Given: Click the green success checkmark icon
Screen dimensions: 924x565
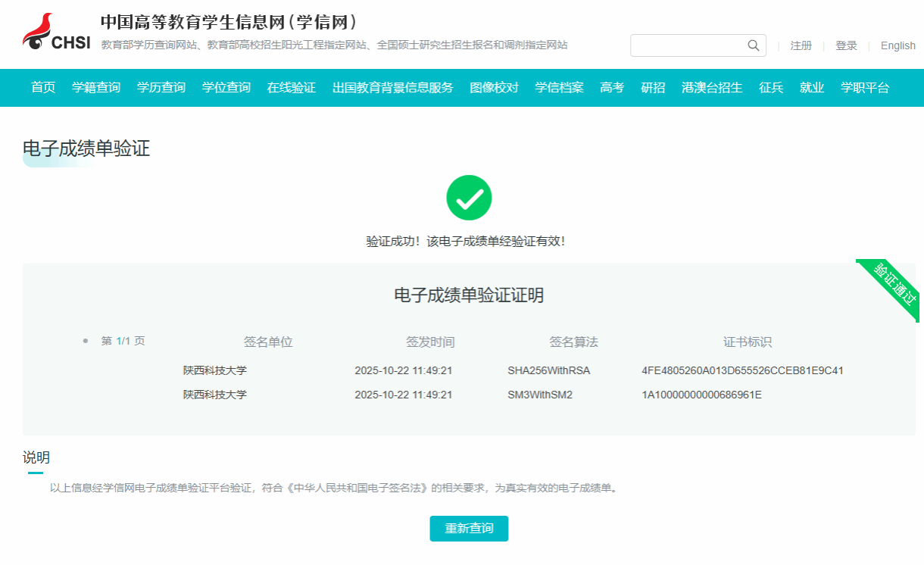Looking at the screenshot, I should pos(469,198).
